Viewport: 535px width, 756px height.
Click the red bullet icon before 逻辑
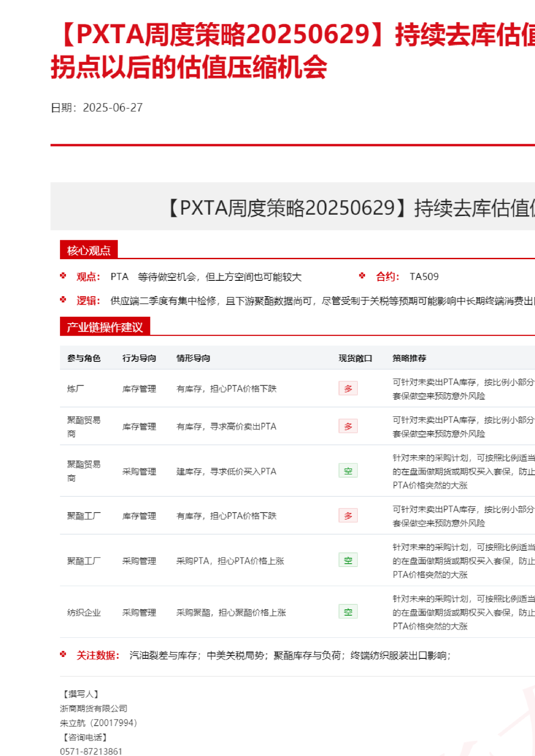pyautogui.click(x=63, y=300)
